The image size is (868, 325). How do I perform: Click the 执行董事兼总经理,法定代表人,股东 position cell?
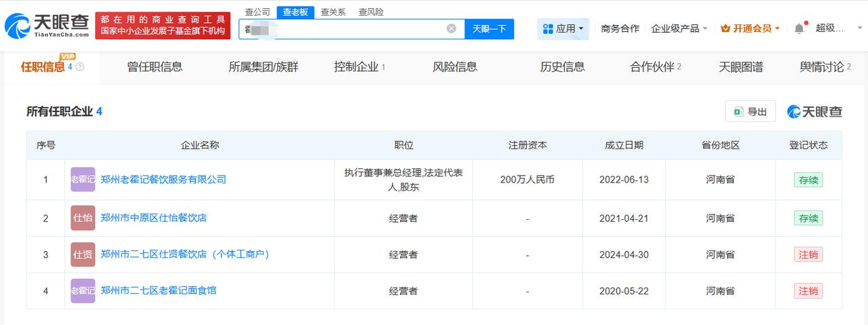click(x=403, y=180)
